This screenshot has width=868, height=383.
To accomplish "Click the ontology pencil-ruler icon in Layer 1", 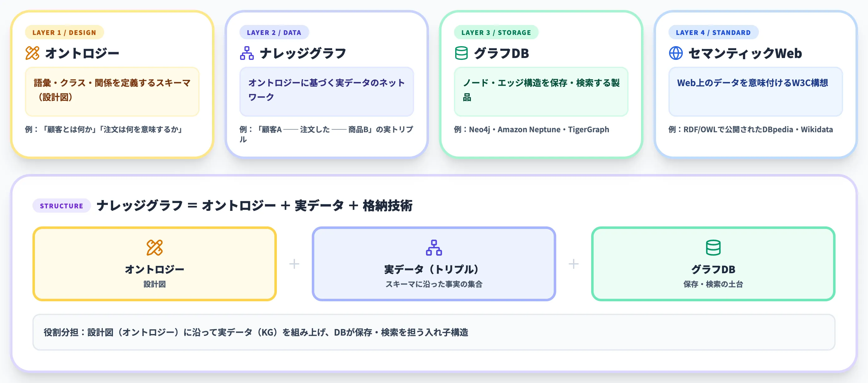I will pyautogui.click(x=32, y=53).
